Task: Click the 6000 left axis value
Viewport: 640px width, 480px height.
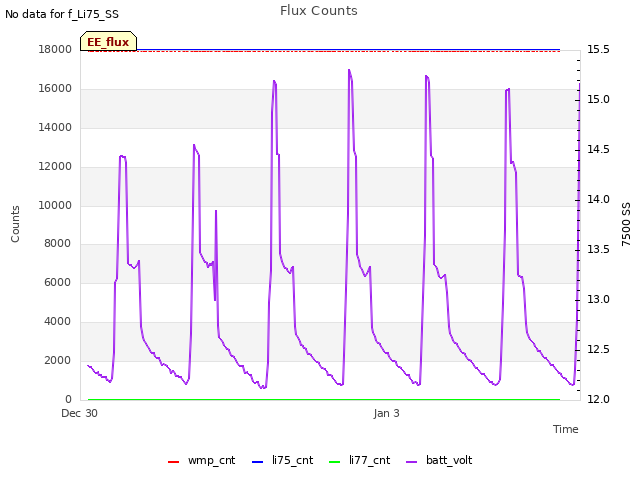Action: click(58, 282)
